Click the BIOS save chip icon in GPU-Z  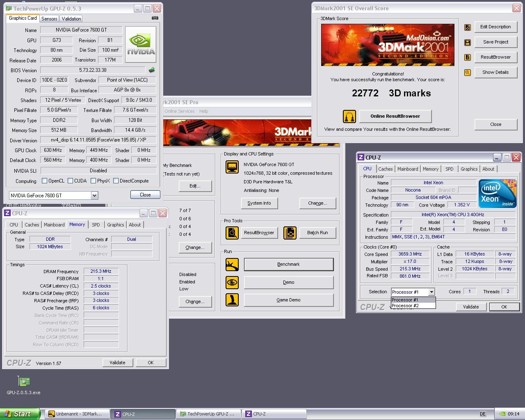coord(152,70)
